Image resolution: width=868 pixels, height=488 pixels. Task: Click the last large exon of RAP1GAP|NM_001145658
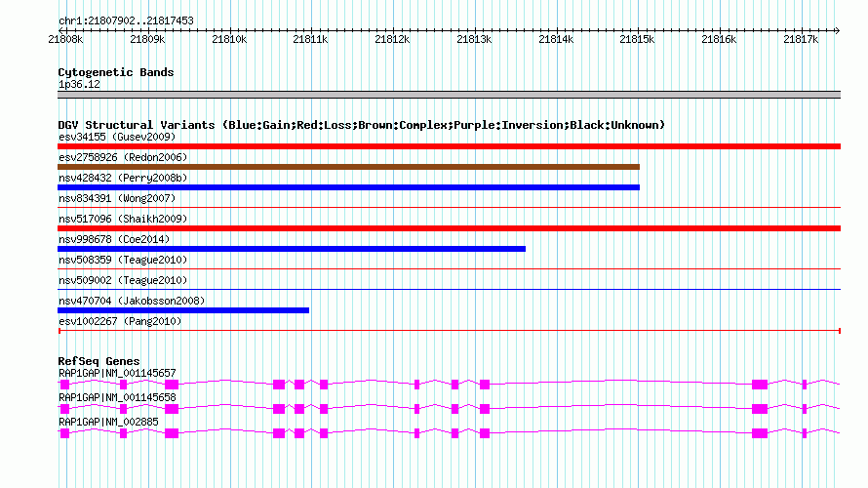point(760,409)
